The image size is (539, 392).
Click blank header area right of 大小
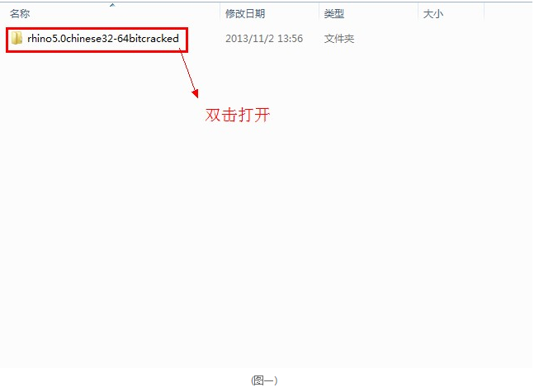pyautogui.click(x=508, y=13)
